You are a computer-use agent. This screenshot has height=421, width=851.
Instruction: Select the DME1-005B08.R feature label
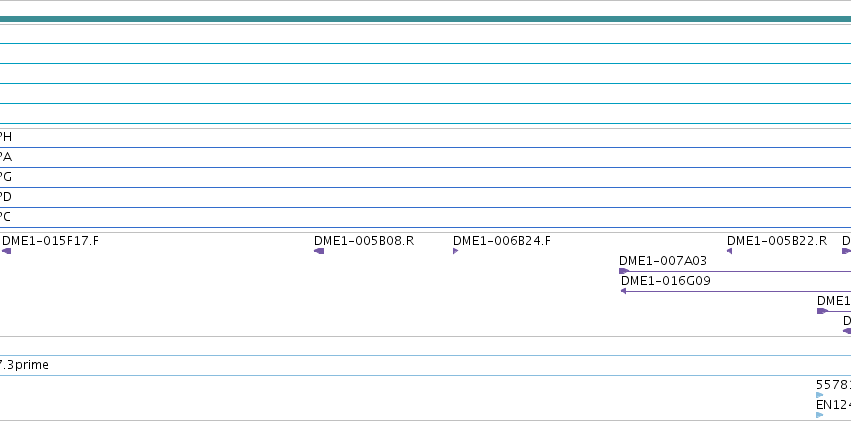coord(364,240)
